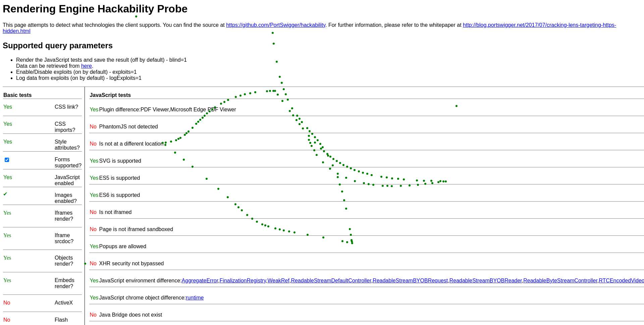The width and height of the screenshot is (644, 325).
Task: Select the JavaScript tests column header
Action: click(x=110, y=95)
